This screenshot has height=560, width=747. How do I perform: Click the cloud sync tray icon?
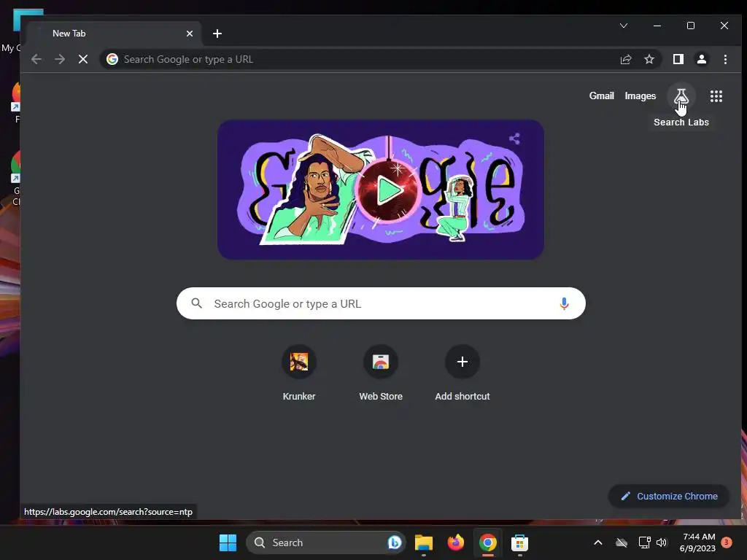[x=622, y=542]
